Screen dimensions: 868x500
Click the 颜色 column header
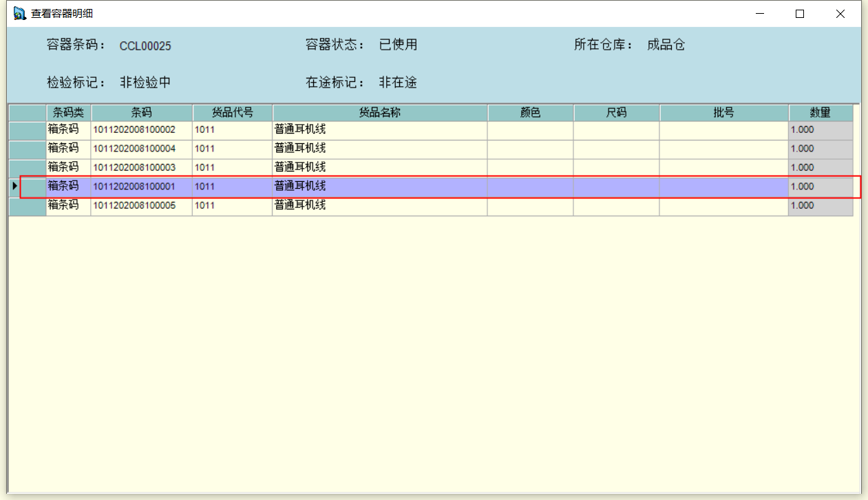[x=530, y=113]
